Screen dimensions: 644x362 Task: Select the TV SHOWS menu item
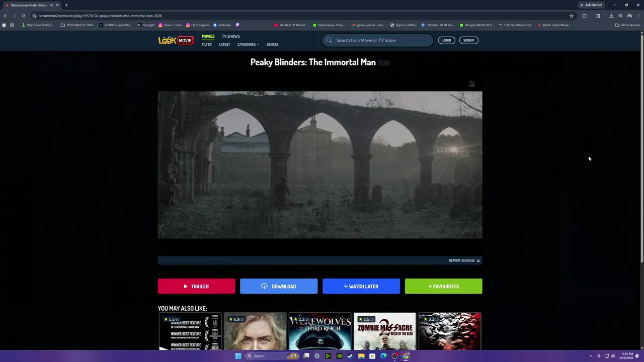click(231, 36)
